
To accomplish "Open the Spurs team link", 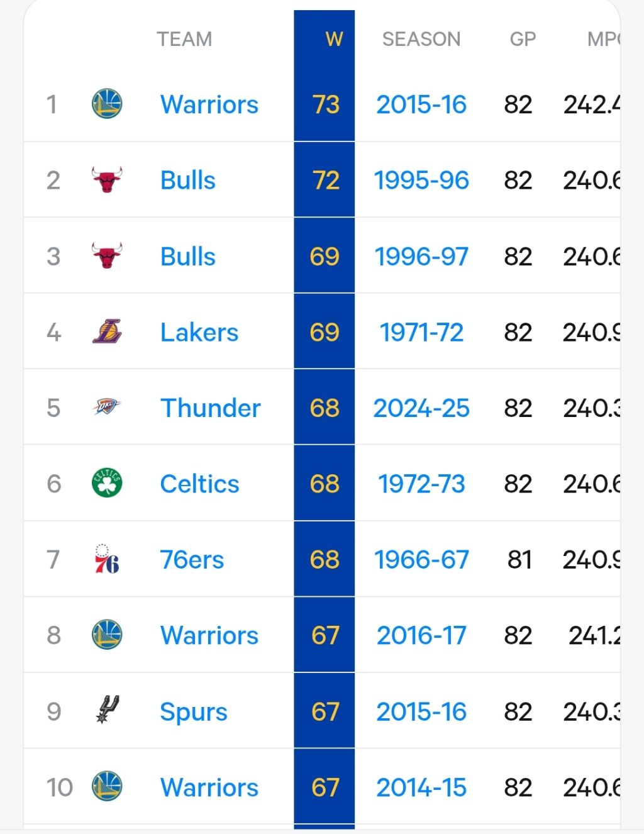I will pyautogui.click(x=194, y=711).
